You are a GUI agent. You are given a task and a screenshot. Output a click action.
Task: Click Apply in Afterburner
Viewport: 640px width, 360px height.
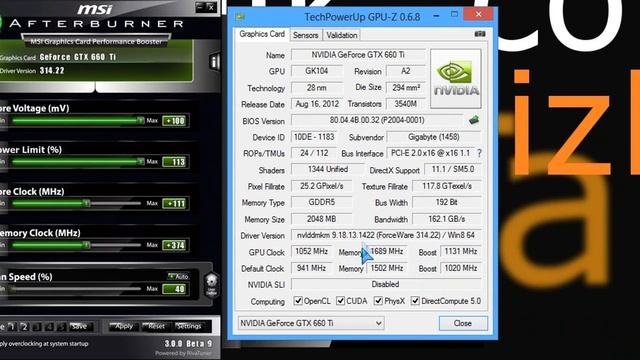pos(123,327)
